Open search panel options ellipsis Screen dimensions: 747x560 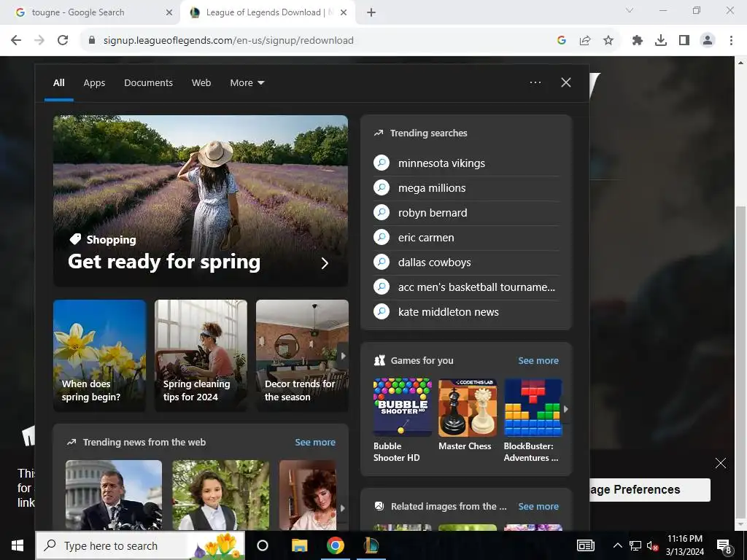535,82
